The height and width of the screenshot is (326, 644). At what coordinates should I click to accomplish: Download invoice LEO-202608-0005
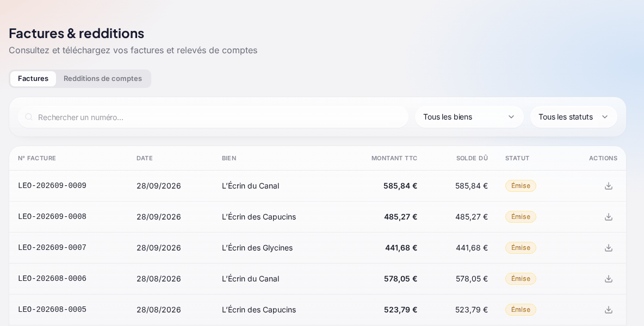(608, 310)
